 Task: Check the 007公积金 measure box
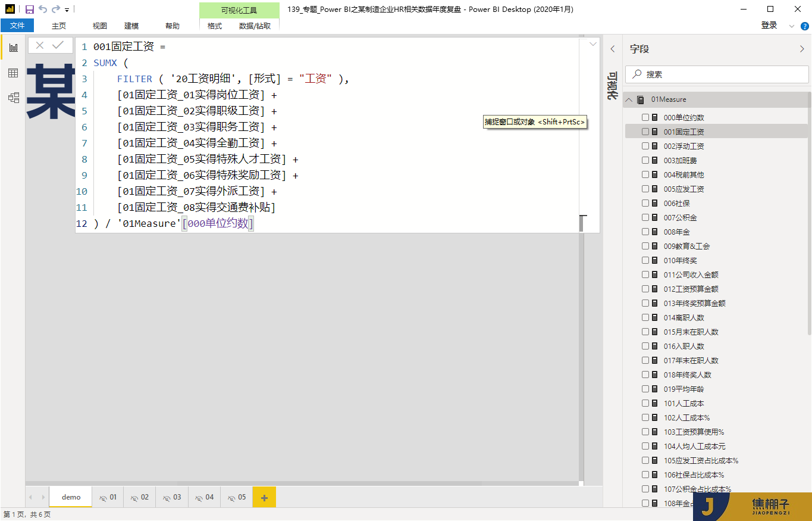pyautogui.click(x=645, y=217)
